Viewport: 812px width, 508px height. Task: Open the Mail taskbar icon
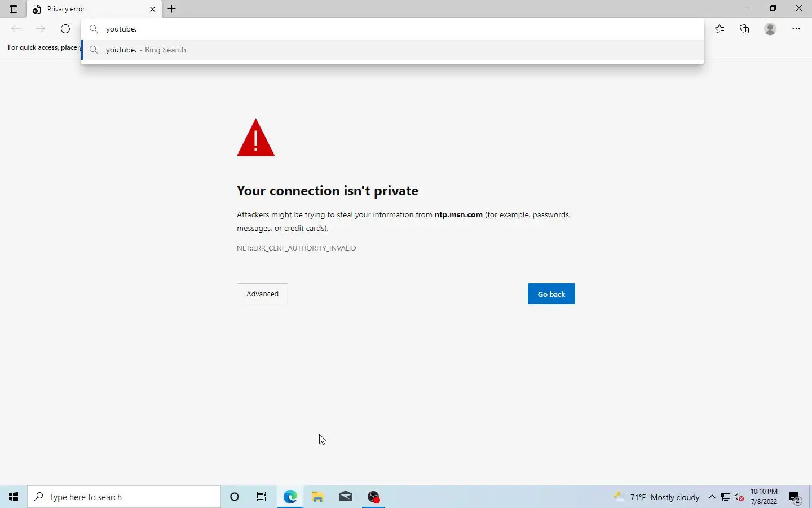tap(346, 497)
